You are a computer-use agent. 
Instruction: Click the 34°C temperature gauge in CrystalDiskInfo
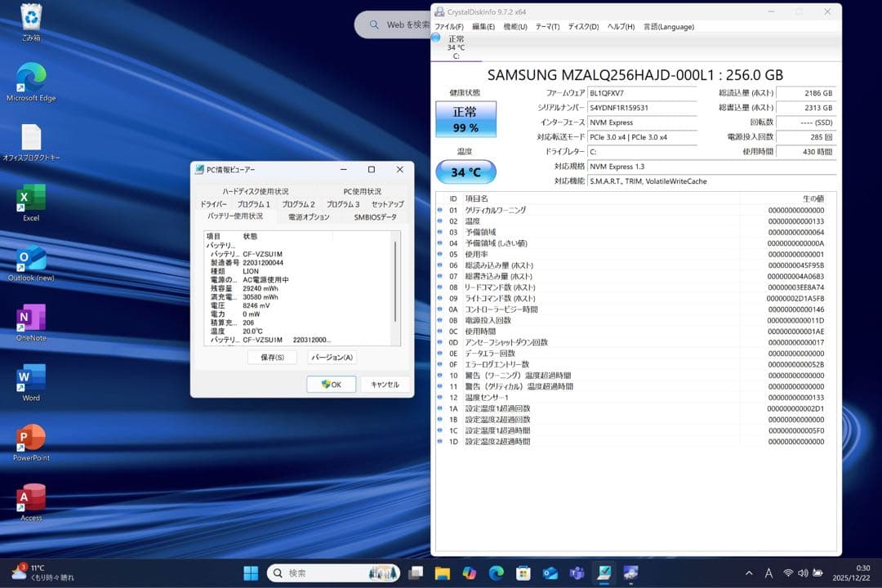click(465, 171)
